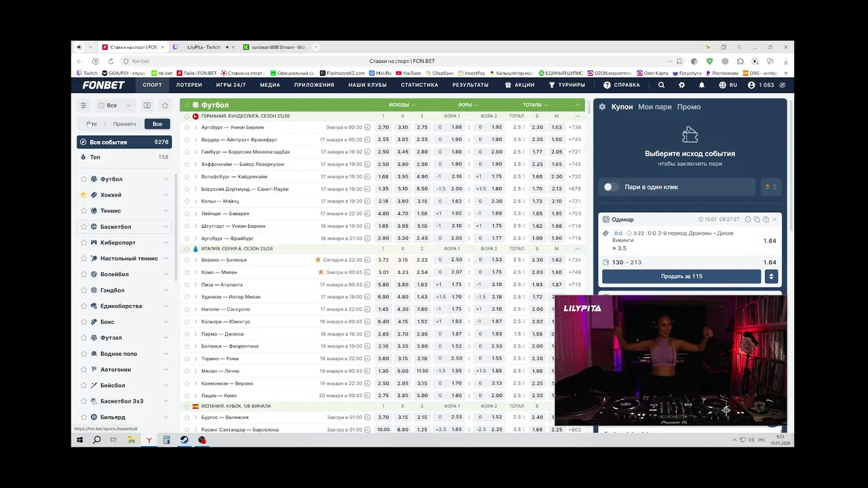Enable the Пари в один клик switch

click(611, 187)
